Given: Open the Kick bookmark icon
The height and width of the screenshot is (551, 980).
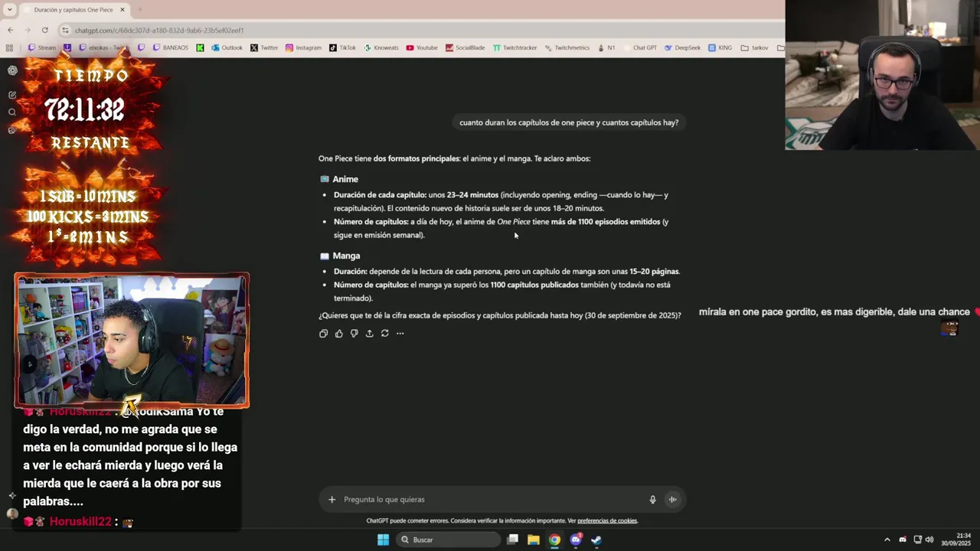Looking at the screenshot, I should [200, 47].
